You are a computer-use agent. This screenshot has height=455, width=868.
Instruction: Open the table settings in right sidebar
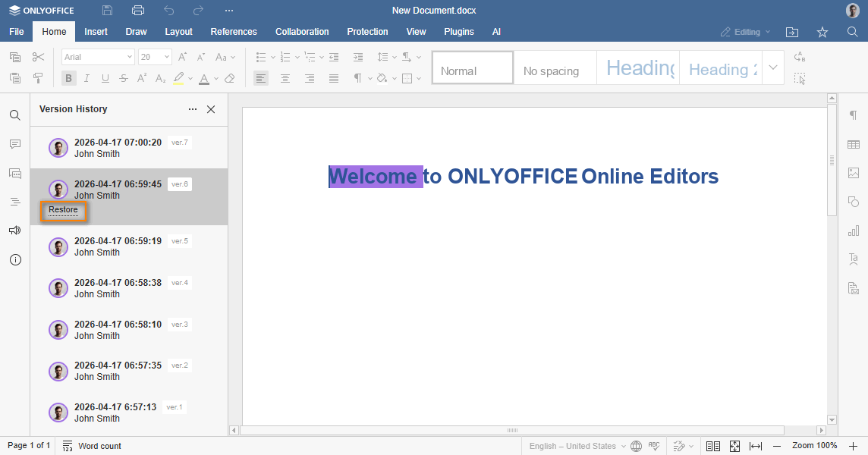click(x=854, y=144)
